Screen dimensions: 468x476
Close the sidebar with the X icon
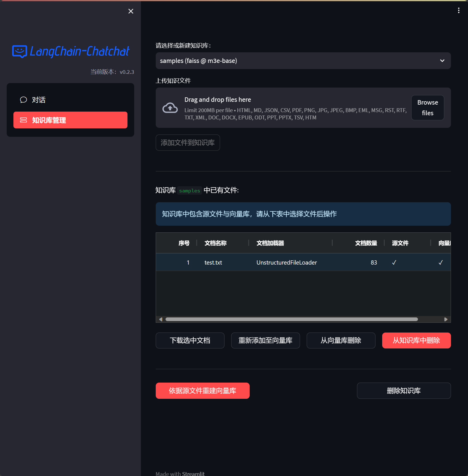tap(131, 11)
